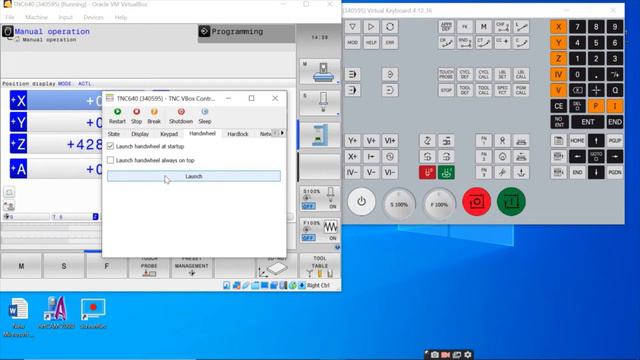Click the GOTO key
Viewport: 640px width, 360px height.
pyautogui.click(x=596, y=156)
